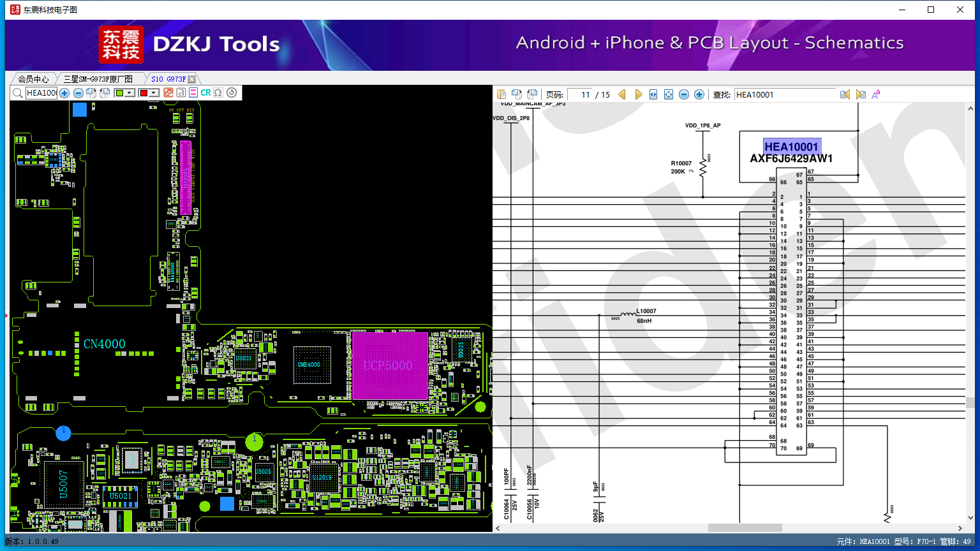980x551 pixels.
Task: Switch to the 会员中心 tab
Action: pos(33,79)
